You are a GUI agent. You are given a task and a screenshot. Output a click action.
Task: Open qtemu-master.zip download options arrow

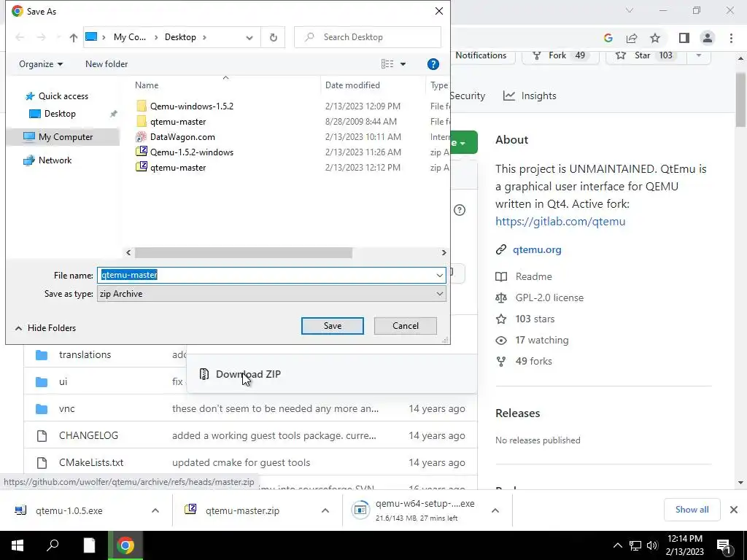click(325, 510)
